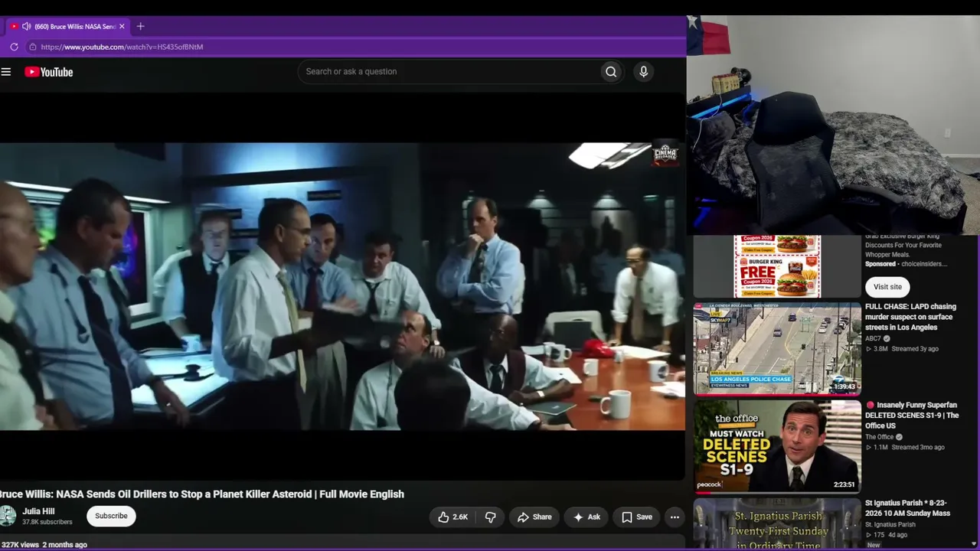Go to the YouTube home logo
The image size is (980, 551).
click(48, 72)
